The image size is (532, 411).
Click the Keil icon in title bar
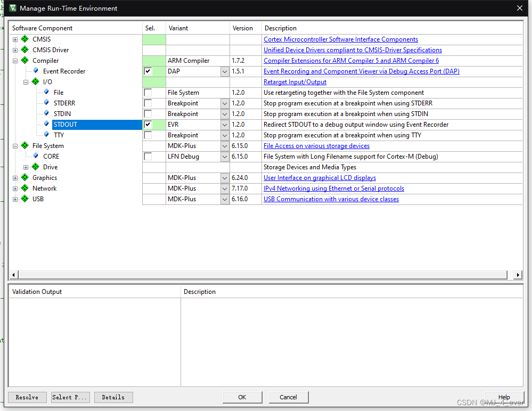click(13, 8)
